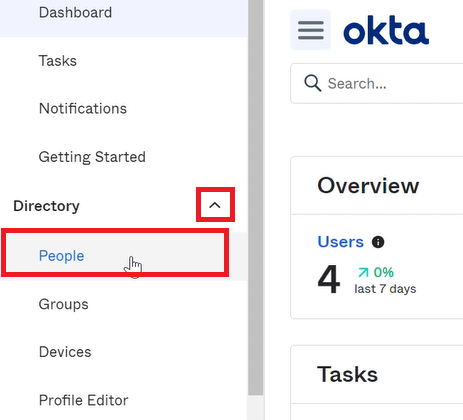This screenshot has width=463, height=420.
Task: Click the Users link in Overview
Action: (x=340, y=242)
